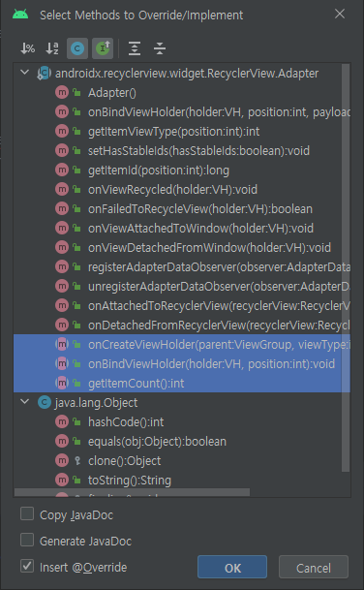The width and height of the screenshot is (364, 590).
Task: Toggle Show Classes button
Action: pyautogui.click(x=77, y=48)
